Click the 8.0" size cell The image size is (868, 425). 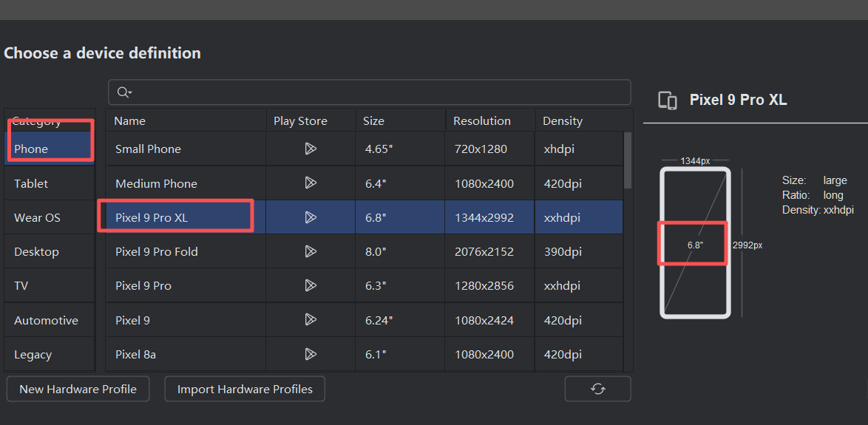pos(400,252)
